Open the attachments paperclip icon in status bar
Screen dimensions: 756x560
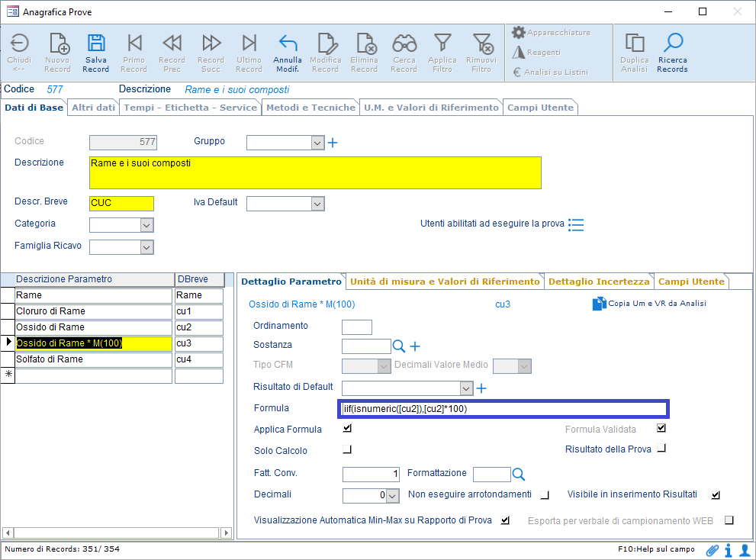(712, 550)
